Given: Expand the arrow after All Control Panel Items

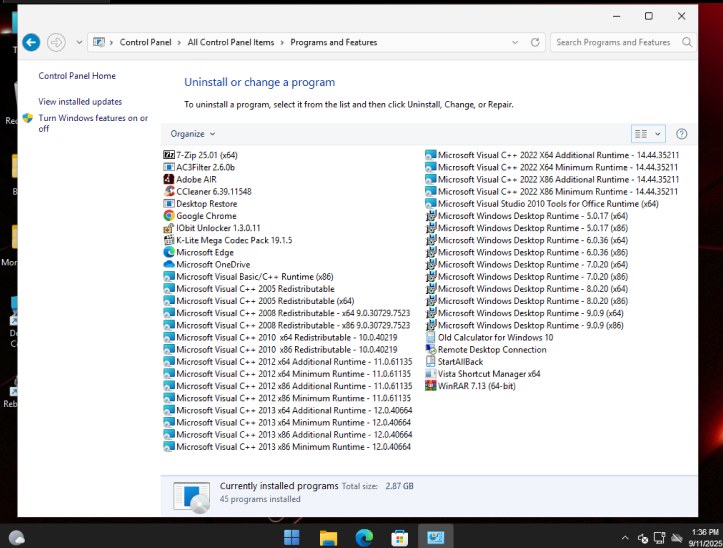Looking at the screenshot, I should point(282,42).
